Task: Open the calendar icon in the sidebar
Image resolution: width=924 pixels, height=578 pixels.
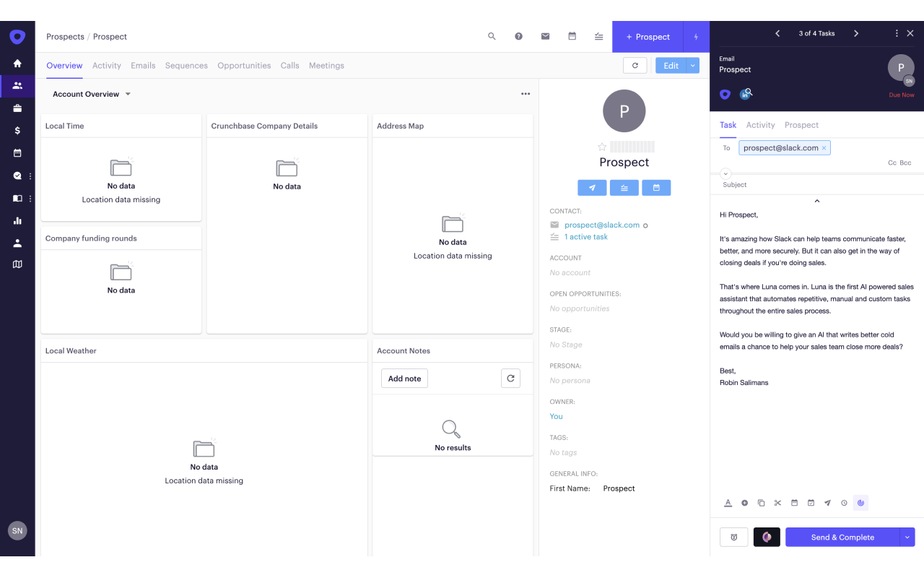Action: [x=17, y=153]
